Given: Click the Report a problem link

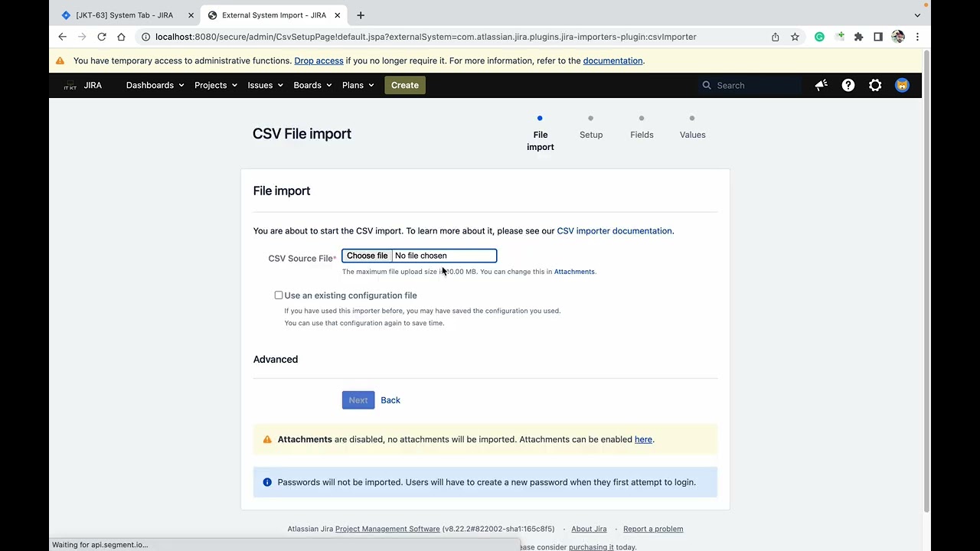Looking at the screenshot, I should pos(653,529).
